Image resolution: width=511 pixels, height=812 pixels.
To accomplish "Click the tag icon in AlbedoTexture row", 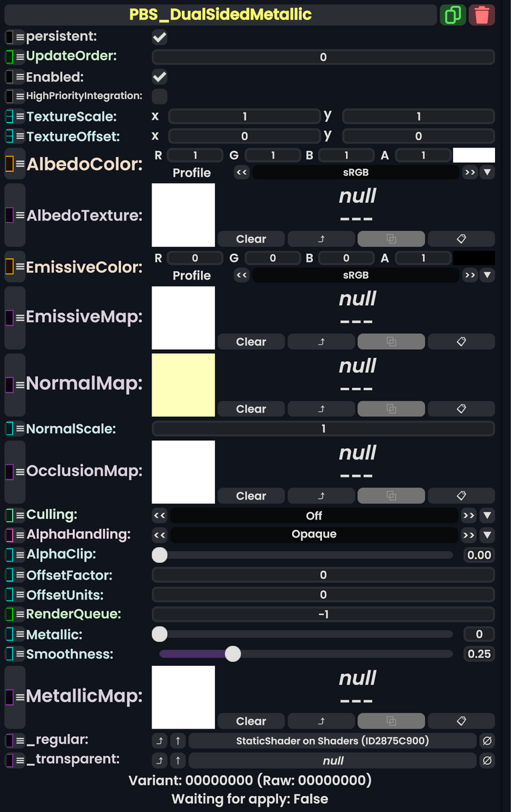I will [x=461, y=239].
